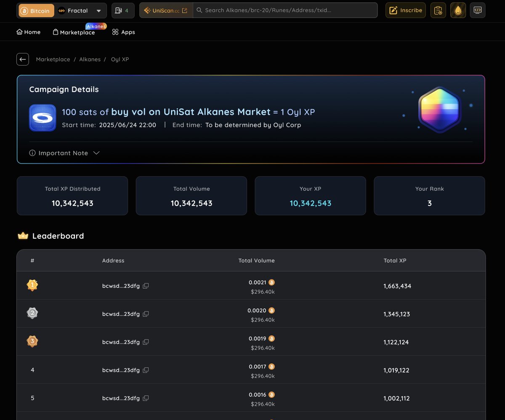Click the Bitcoin icon beside 0.0019
505x420 pixels.
point(271,339)
